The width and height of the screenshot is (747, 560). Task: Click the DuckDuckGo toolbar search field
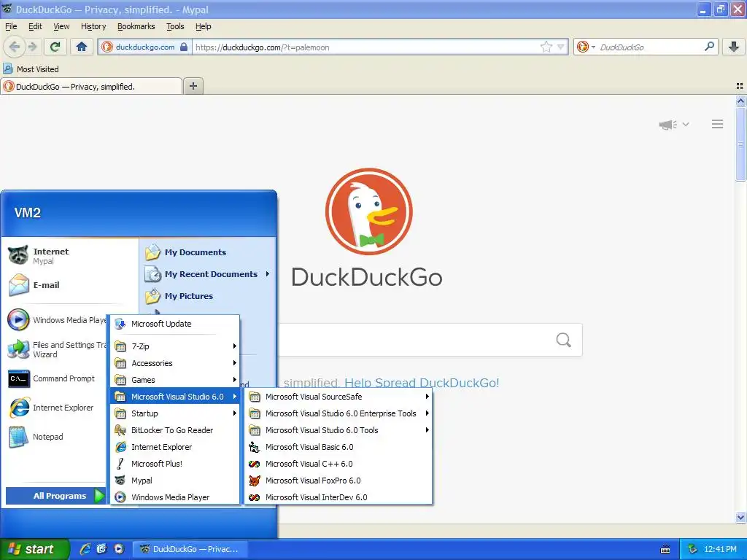(x=650, y=47)
